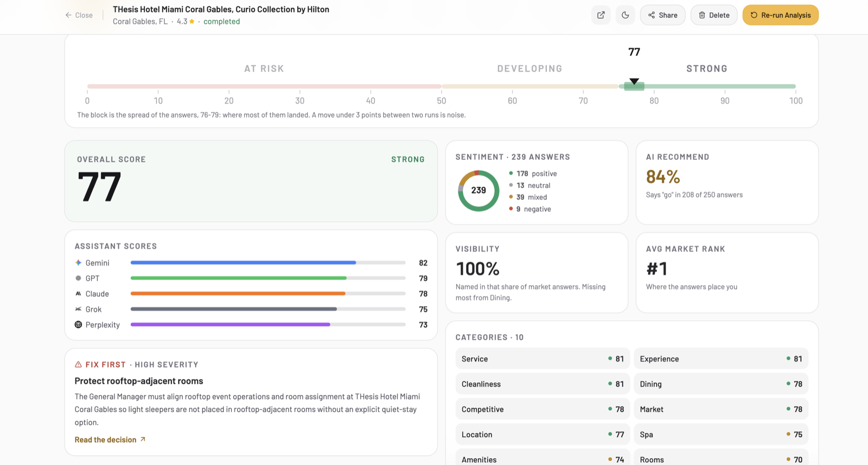
Task: Click the Share button
Action: tap(662, 15)
